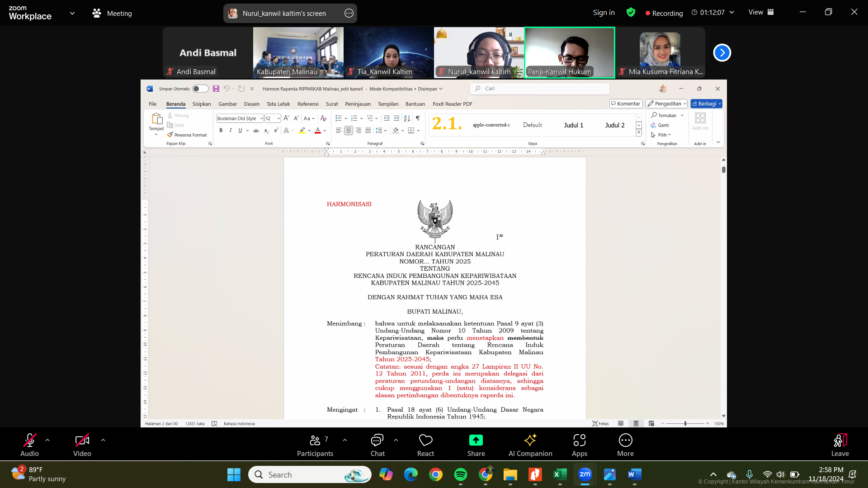Screen dimensions: 868x488
Task: Click the Windows taskbar Search box
Action: [310, 474]
